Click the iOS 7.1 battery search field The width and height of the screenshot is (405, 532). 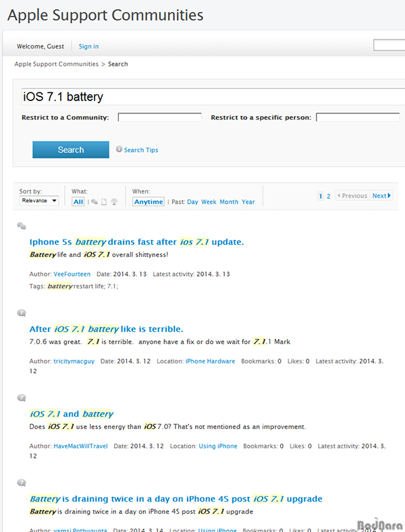pyautogui.click(x=213, y=96)
